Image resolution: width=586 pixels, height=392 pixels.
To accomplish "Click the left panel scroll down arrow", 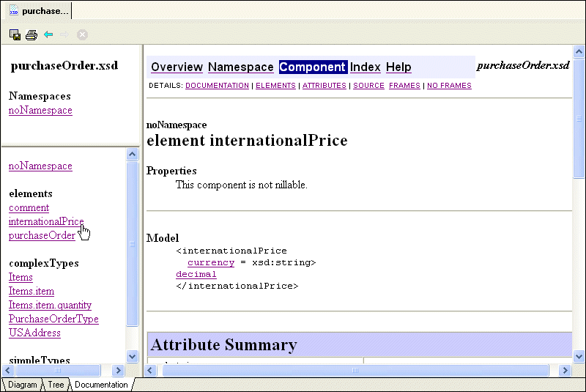I will [x=133, y=356].
